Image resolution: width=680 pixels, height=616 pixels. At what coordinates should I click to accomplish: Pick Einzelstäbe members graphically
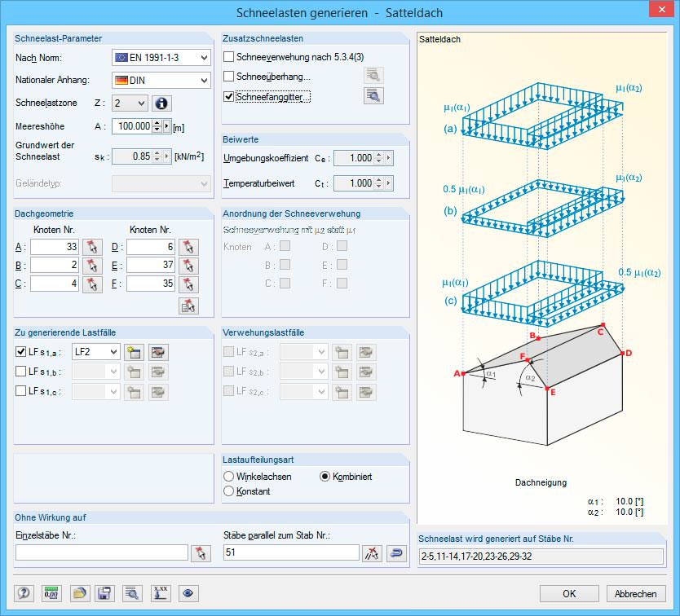[201, 553]
